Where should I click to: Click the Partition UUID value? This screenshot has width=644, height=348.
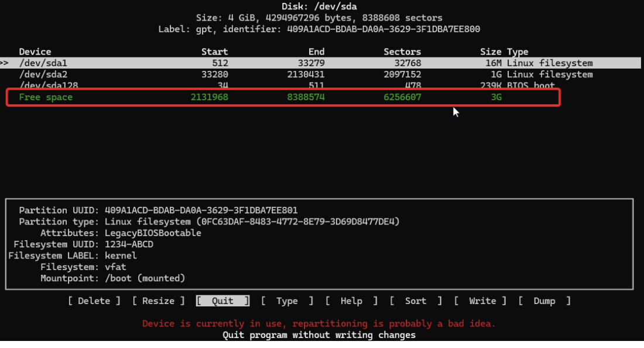point(202,210)
